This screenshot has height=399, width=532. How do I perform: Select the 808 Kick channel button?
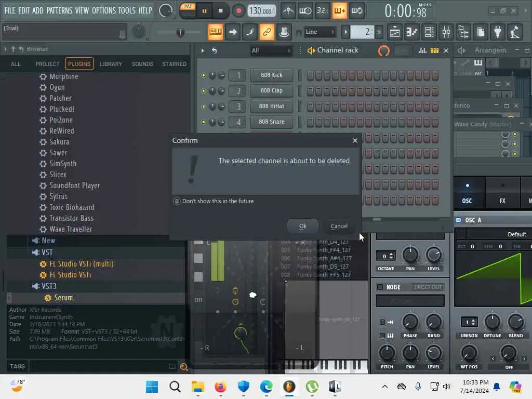tap(271, 75)
